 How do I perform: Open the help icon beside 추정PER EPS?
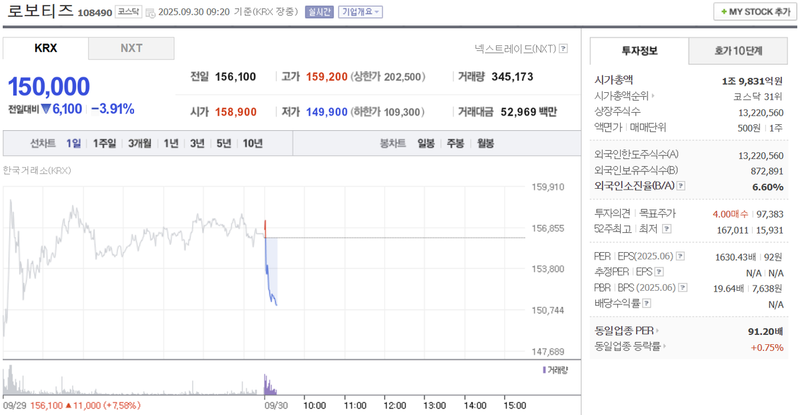pyautogui.click(x=658, y=272)
